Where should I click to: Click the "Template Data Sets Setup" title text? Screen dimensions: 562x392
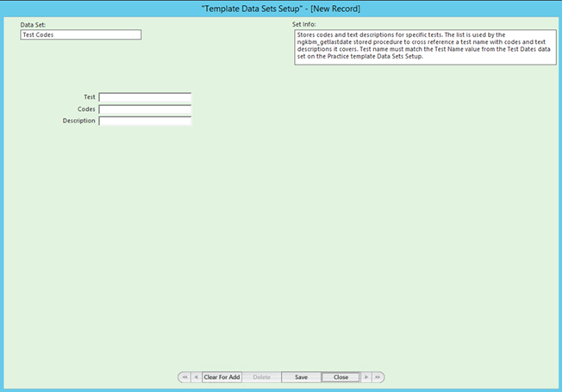point(252,9)
